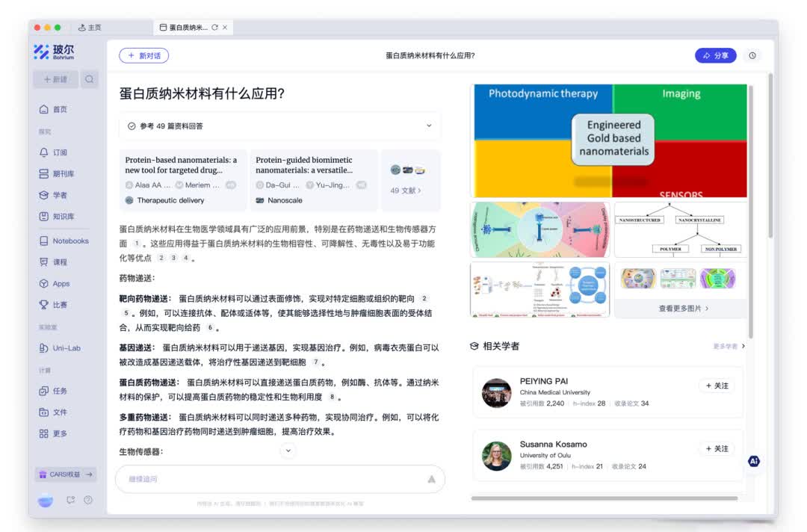Open 学者 scholars page
807x532 pixels.
click(x=54, y=195)
